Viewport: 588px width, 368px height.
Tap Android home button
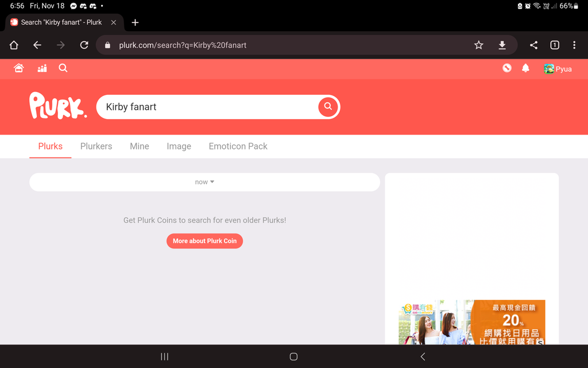293,356
